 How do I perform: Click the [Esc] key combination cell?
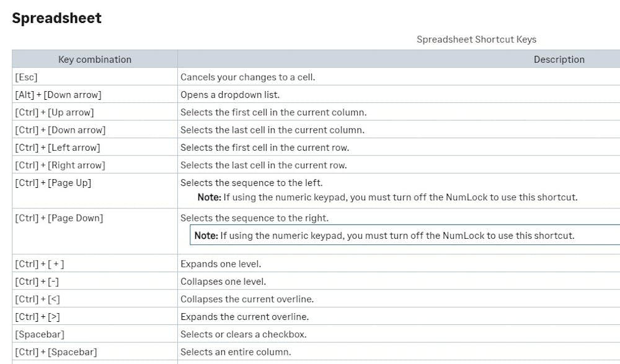[26, 78]
